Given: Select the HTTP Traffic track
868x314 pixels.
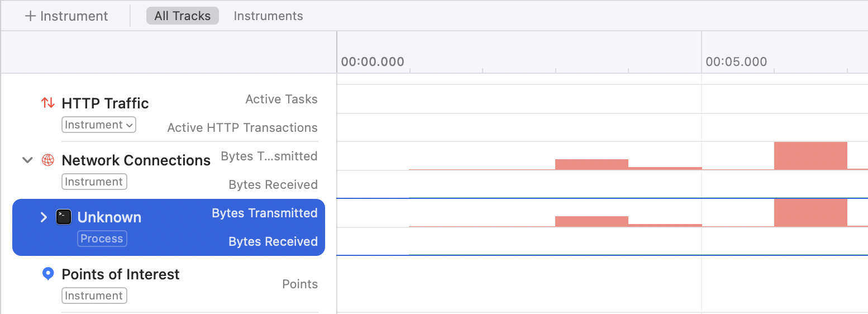Looking at the screenshot, I should (105, 103).
